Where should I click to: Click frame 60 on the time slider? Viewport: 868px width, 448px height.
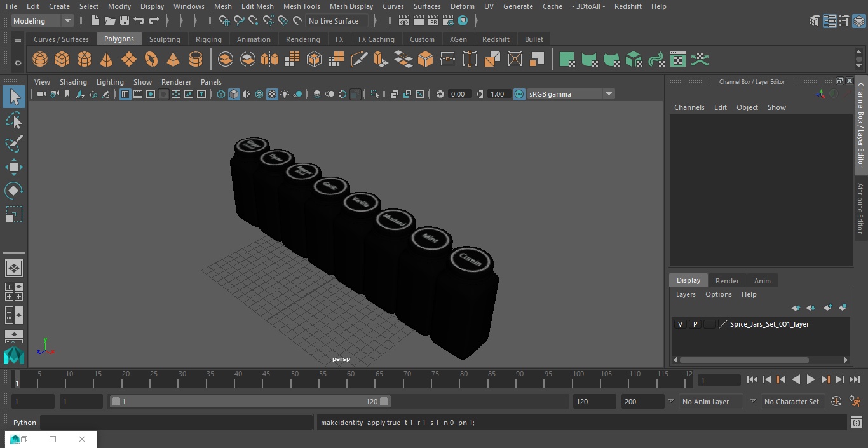pyautogui.click(x=350, y=379)
